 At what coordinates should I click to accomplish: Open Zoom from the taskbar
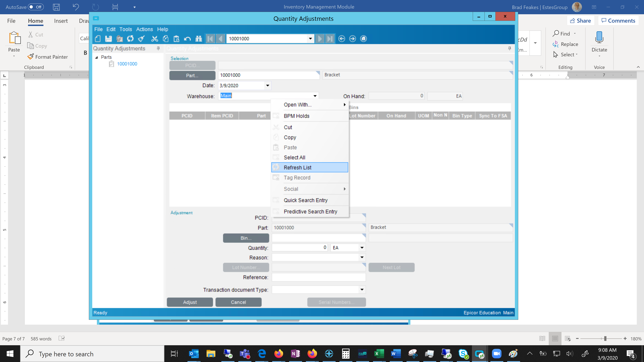(496, 354)
